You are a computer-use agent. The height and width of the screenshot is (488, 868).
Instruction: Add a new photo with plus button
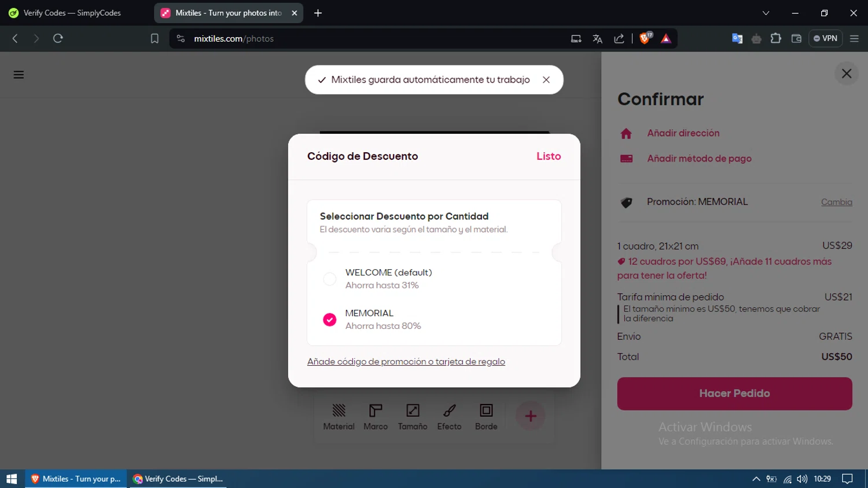point(531,416)
